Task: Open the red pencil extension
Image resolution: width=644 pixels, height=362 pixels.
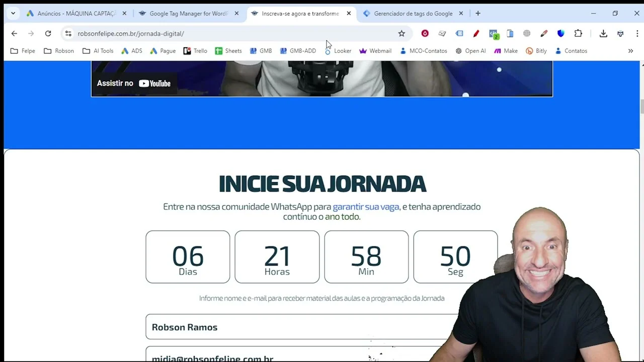Action: [x=476, y=34]
